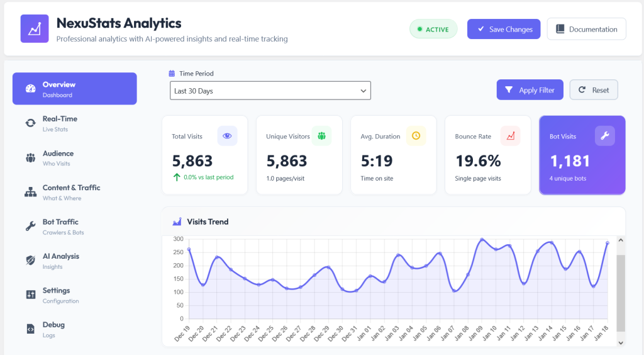
Task: Click the clock icon on Avg. Duration card
Action: (x=416, y=136)
